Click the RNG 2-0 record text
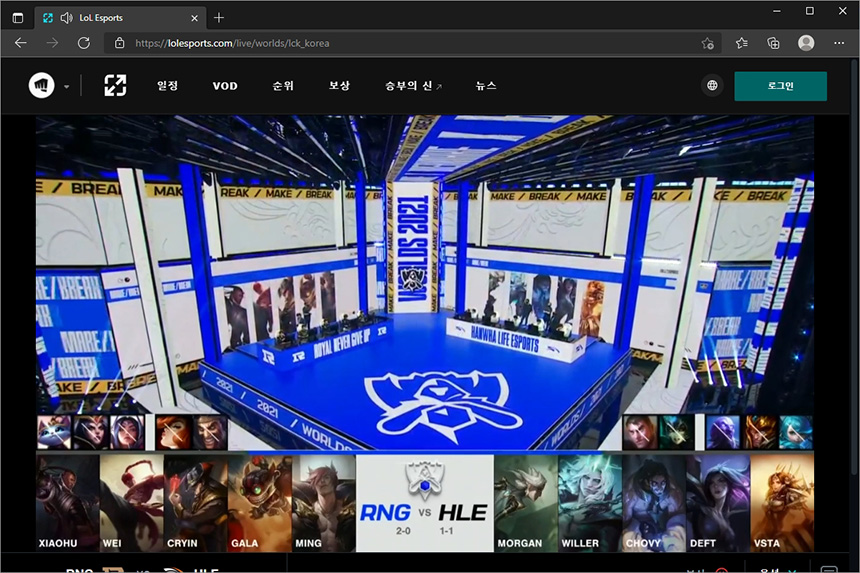This screenshot has width=860, height=573. tap(403, 531)
